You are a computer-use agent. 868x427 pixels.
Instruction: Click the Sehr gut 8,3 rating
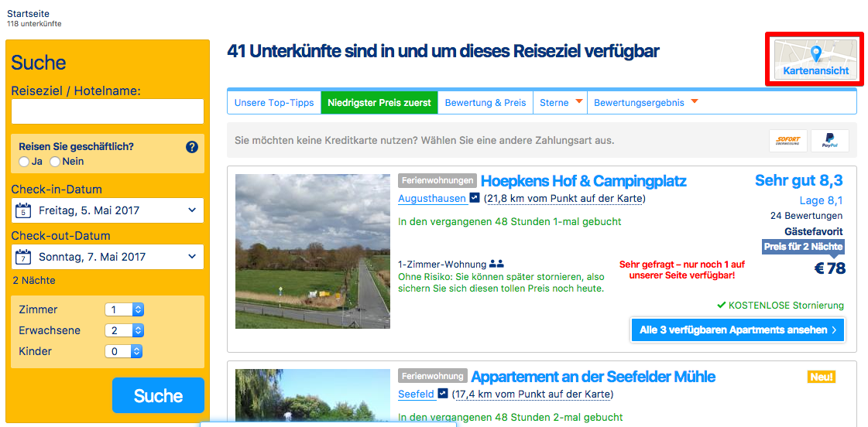click(799, 180)
